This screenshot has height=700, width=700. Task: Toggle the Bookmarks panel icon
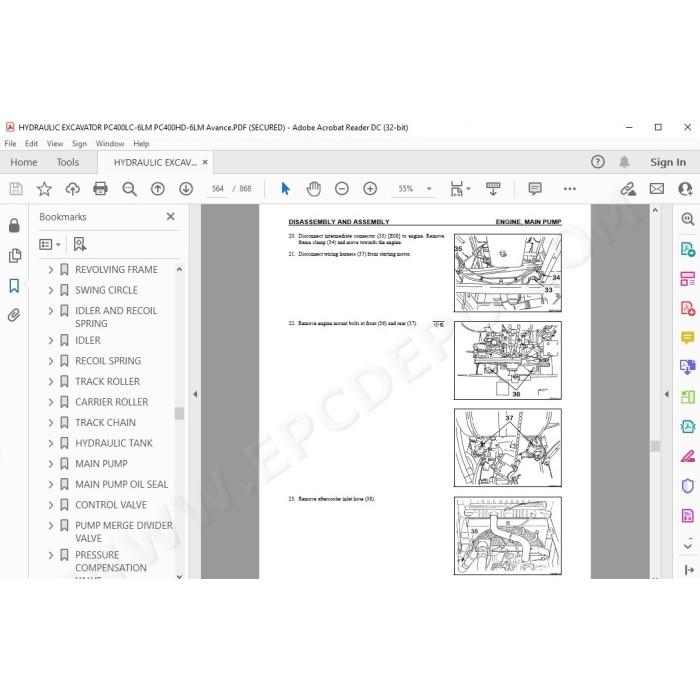(14, 285)
